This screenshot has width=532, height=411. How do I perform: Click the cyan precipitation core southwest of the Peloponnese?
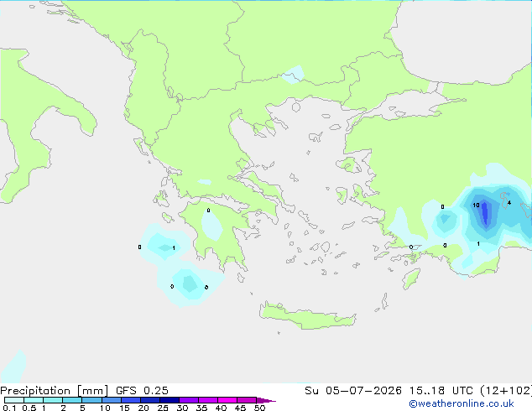[190, 284]
